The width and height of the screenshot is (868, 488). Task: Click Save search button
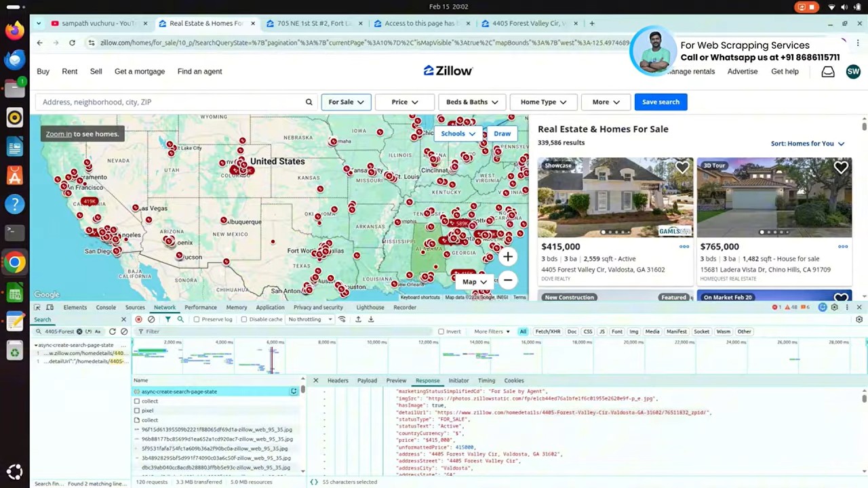[660, 102]
